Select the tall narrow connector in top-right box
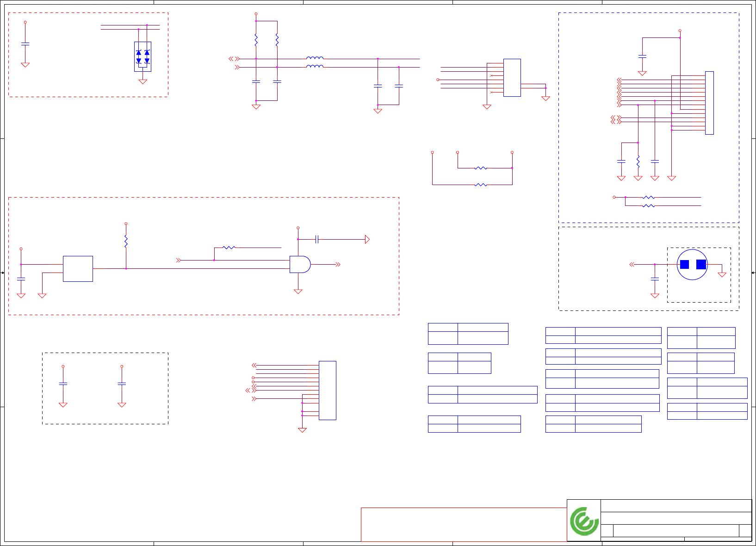 point(709,103)
